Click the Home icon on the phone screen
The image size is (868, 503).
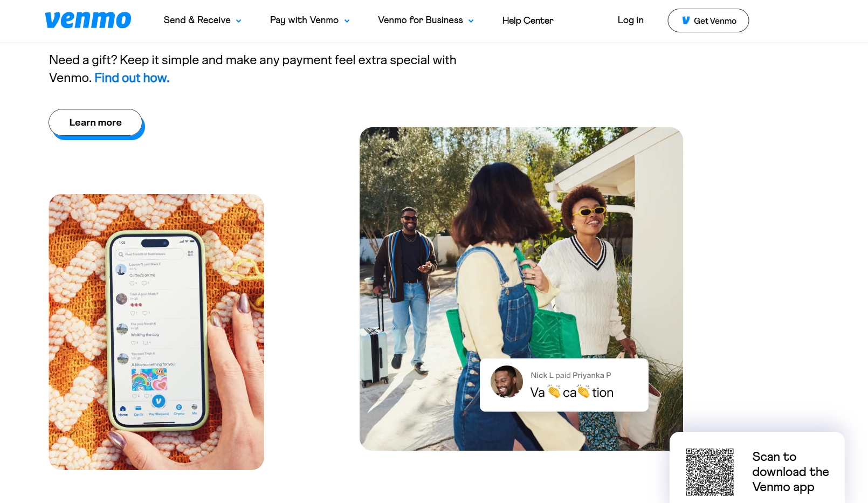point(123,409)
